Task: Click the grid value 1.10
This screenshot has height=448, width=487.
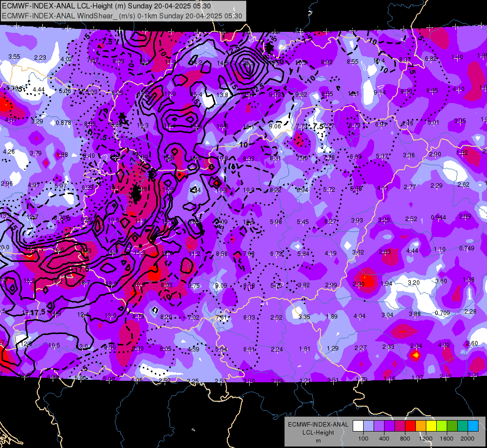Action: click(439, 249)
